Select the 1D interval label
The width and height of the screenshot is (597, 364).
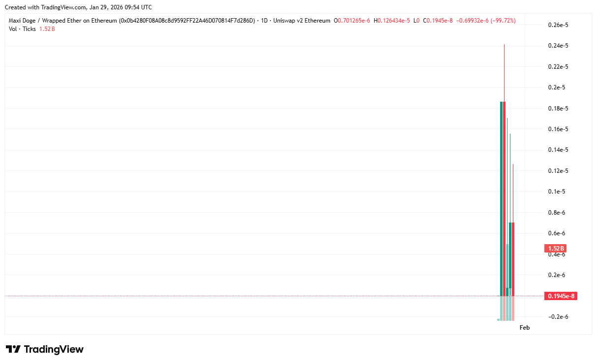coord(264,21)
